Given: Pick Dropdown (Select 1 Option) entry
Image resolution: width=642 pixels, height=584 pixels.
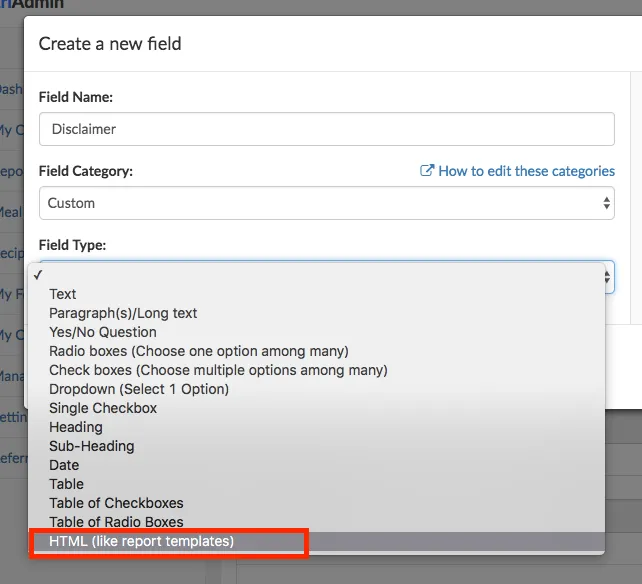Looking at the screenshot, I should (x=139, y=389).
